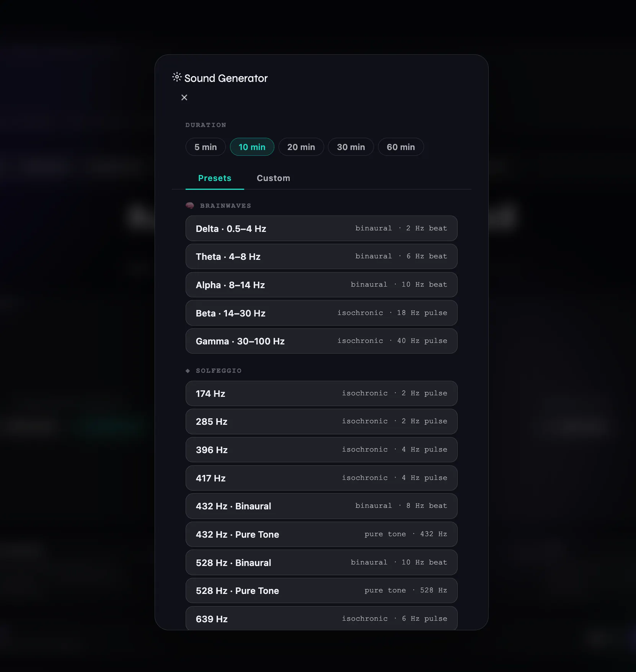This screenshot has width=636, height=672.
Task: Click the Brainwaves brain icon
Action: point(190,206)
